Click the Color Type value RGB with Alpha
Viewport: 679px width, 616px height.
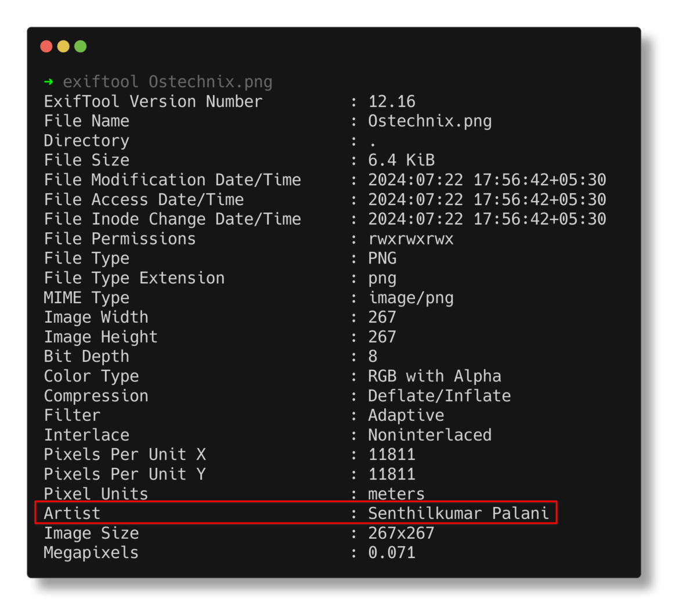tap(434, 376)
